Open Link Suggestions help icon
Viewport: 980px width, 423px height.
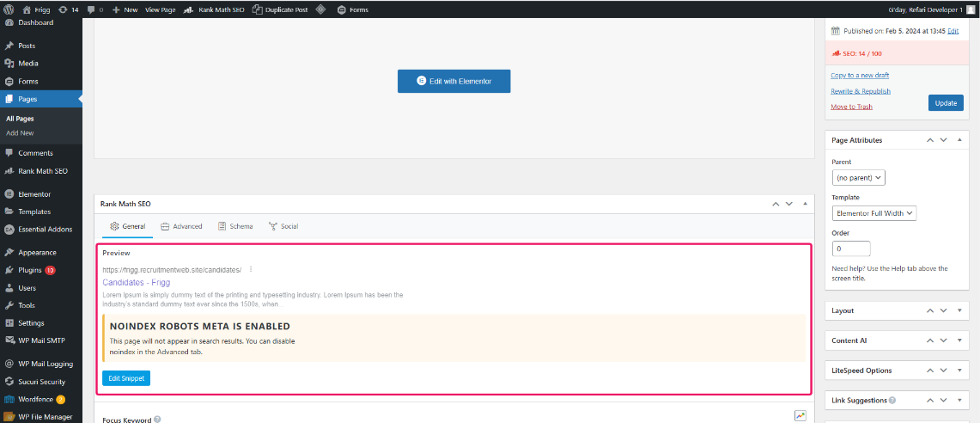(892, 400)
